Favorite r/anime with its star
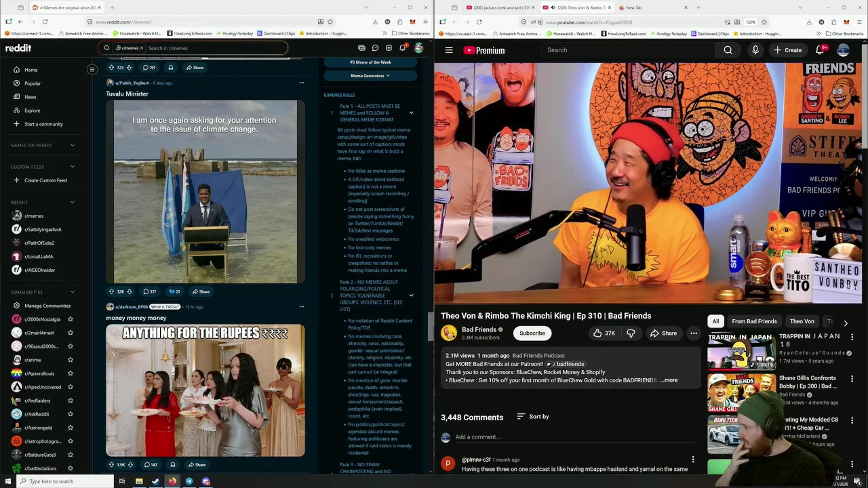The height and width of the screenshot is (488, 868). pos(70,360)
